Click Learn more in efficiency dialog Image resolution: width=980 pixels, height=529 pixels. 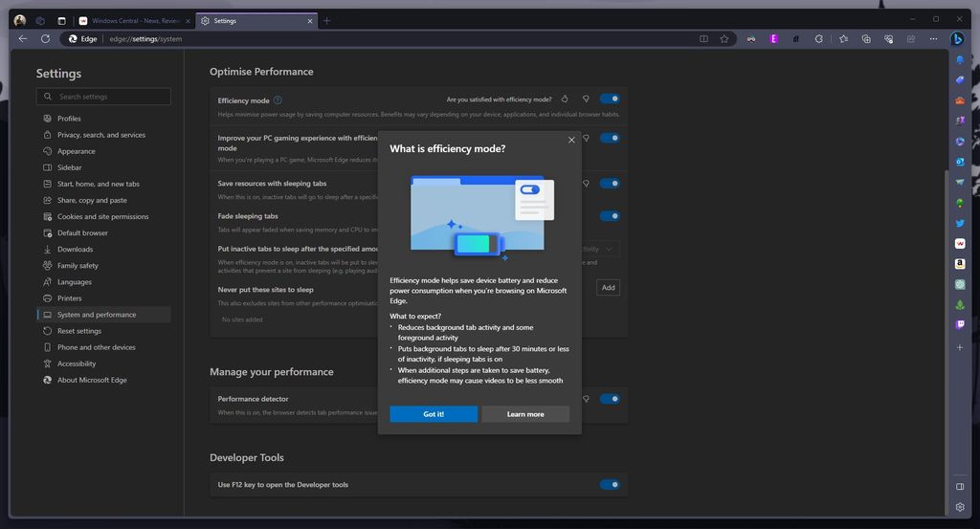[x=525, y=414]
